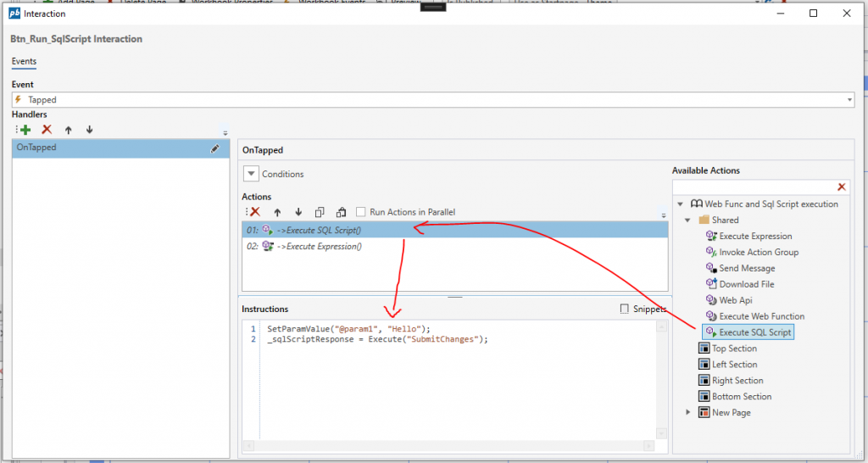Move action up arrow in Actions toolbar

277,212
